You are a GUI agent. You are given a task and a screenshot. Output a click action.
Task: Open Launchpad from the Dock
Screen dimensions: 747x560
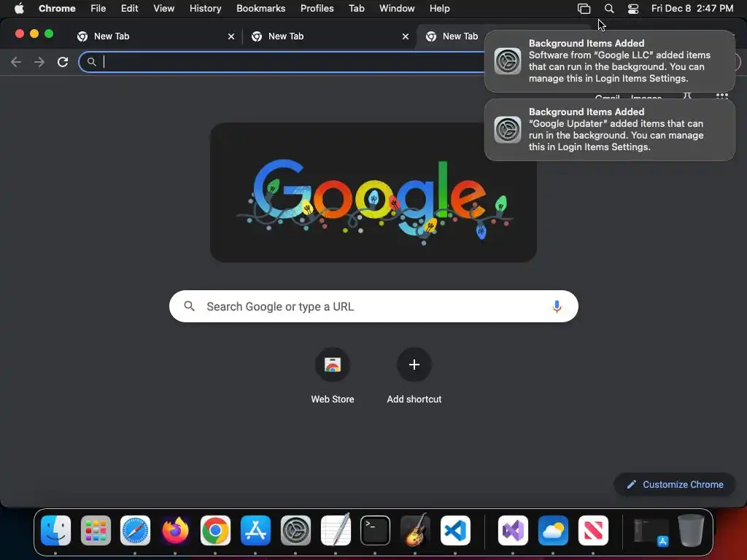pos(96,531)
